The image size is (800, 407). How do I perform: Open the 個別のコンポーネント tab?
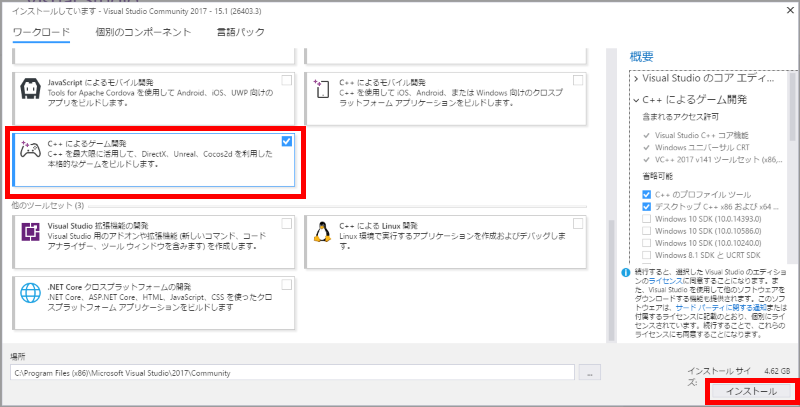[143, 33]
